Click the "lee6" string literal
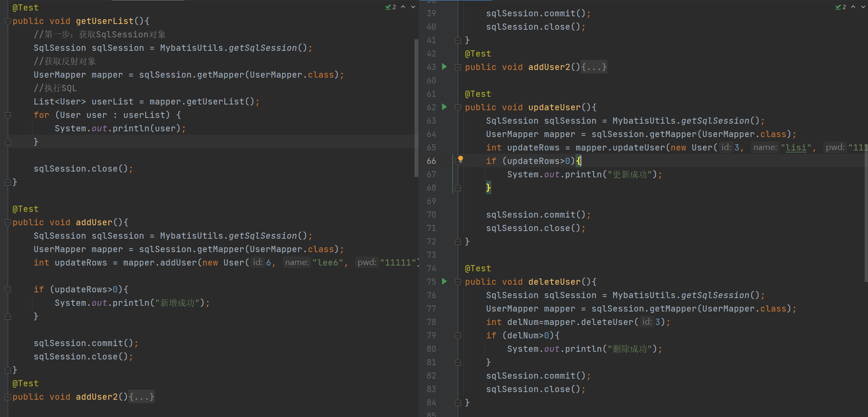868x417 pixels. [328, 263]
